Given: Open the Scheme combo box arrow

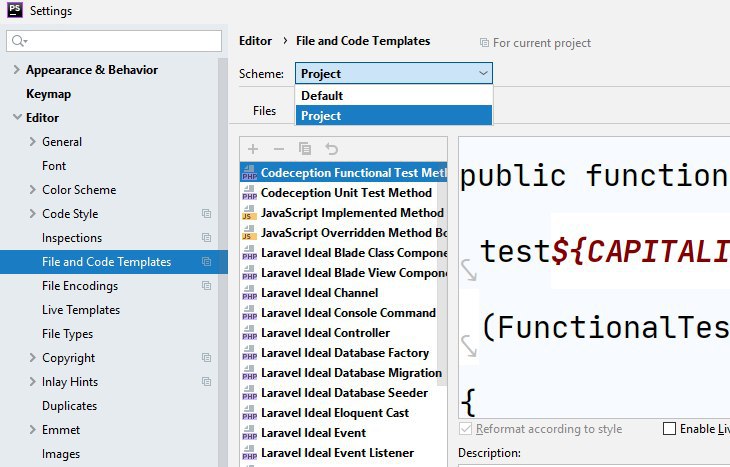Looking at the screenshot, I should point(483,74).
